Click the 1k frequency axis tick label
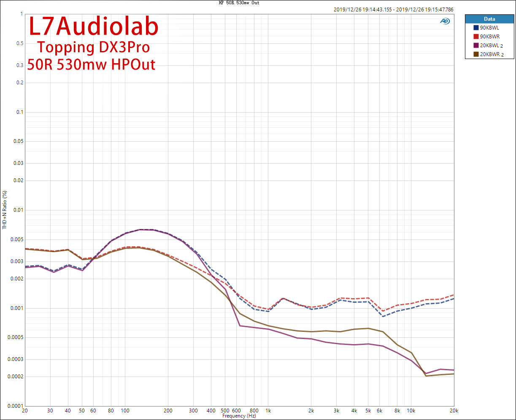 click(x=268, y=410)
